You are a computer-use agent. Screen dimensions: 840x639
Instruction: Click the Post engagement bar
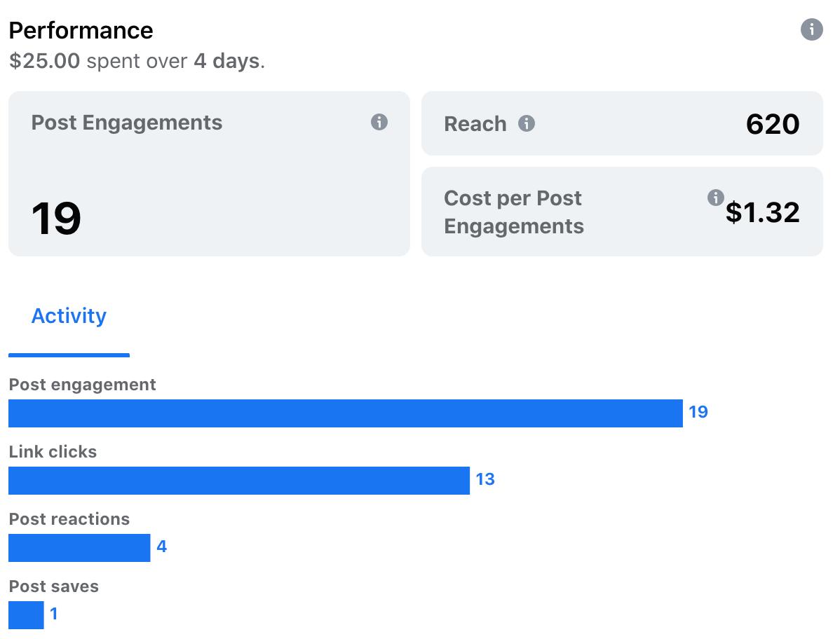pyautogui.click(x=346, y=413)
